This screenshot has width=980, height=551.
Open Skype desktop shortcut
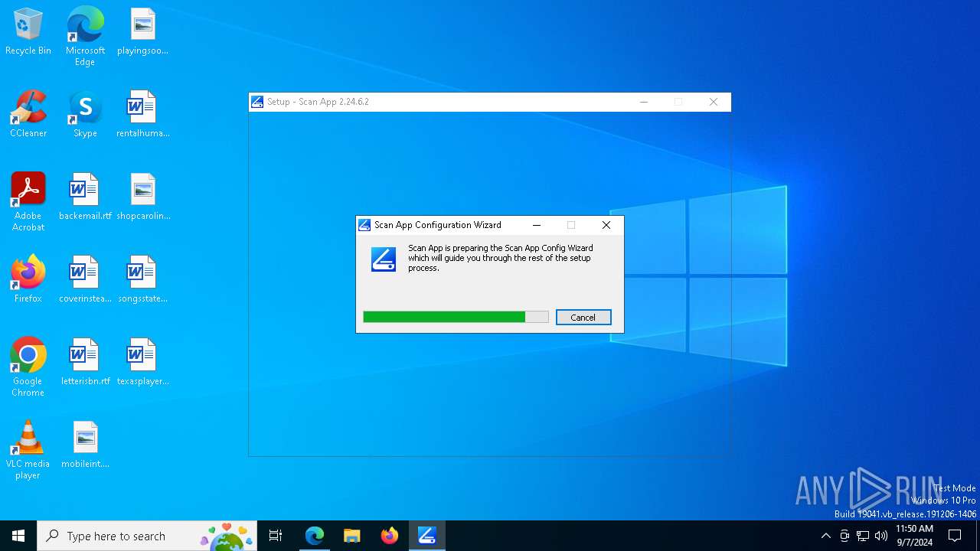click(85, 115)
